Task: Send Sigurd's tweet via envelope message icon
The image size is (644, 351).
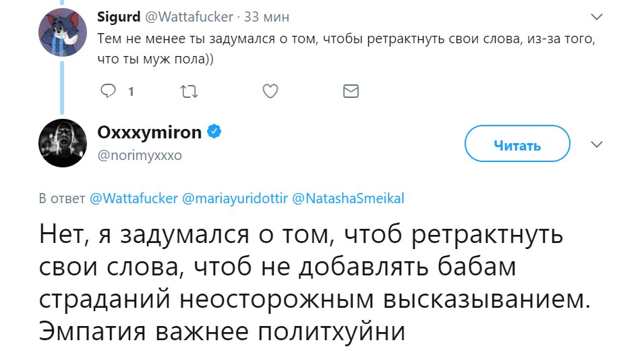Action: click(351, 91)
